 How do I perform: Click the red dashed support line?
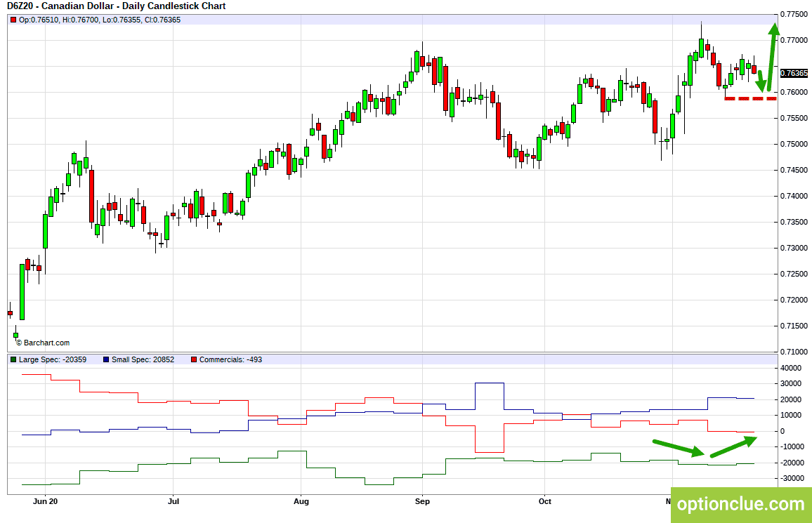click(x=750, y=98)
